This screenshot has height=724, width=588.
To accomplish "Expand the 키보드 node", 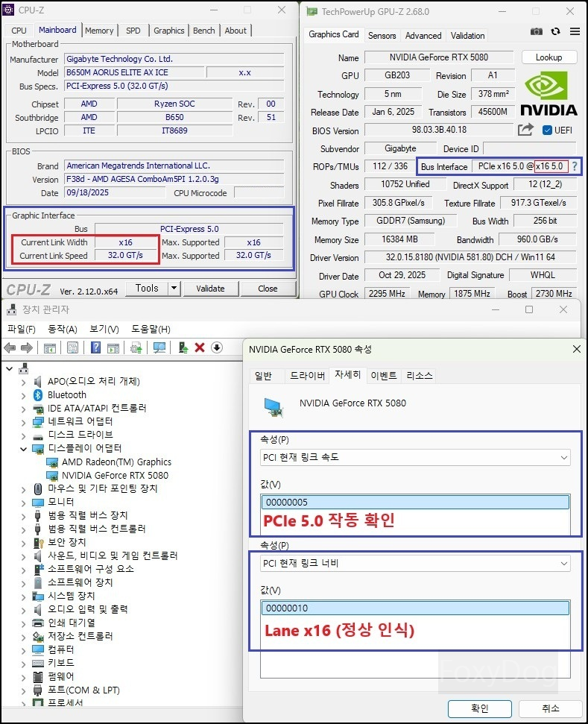I will [23, 664].
